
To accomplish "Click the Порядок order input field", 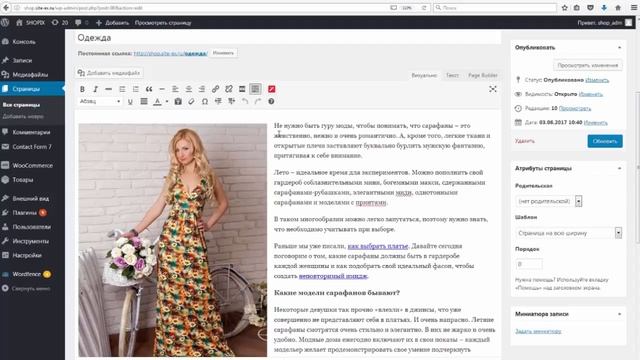I will point(529,264).
